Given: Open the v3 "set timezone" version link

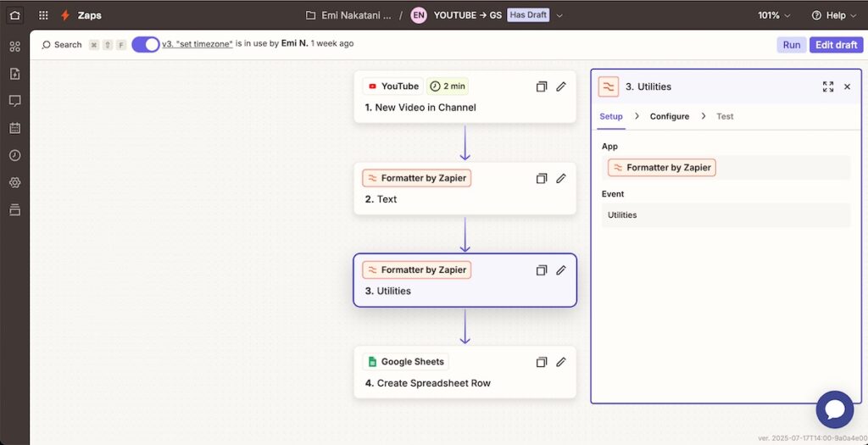Looking at the screenshot, I should coord(197,44).
